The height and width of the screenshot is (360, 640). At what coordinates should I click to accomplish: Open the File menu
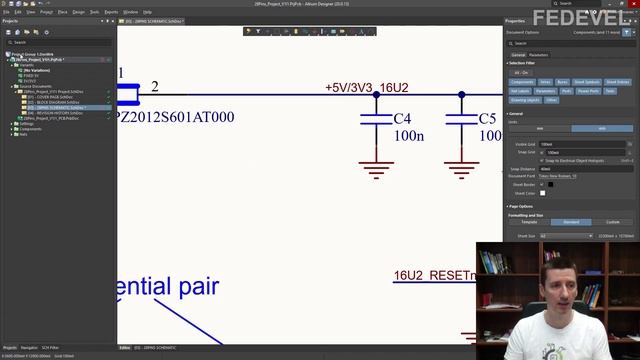(x=7, y=12)
